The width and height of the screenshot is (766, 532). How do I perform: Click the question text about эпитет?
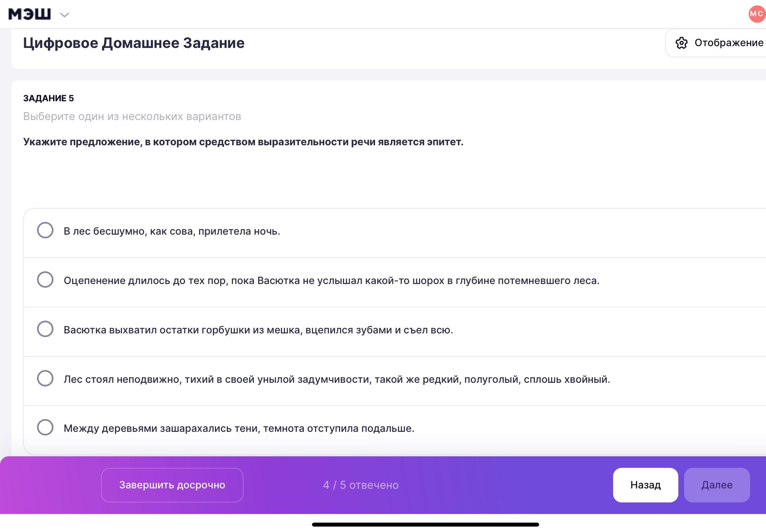[x=243, y=142]
